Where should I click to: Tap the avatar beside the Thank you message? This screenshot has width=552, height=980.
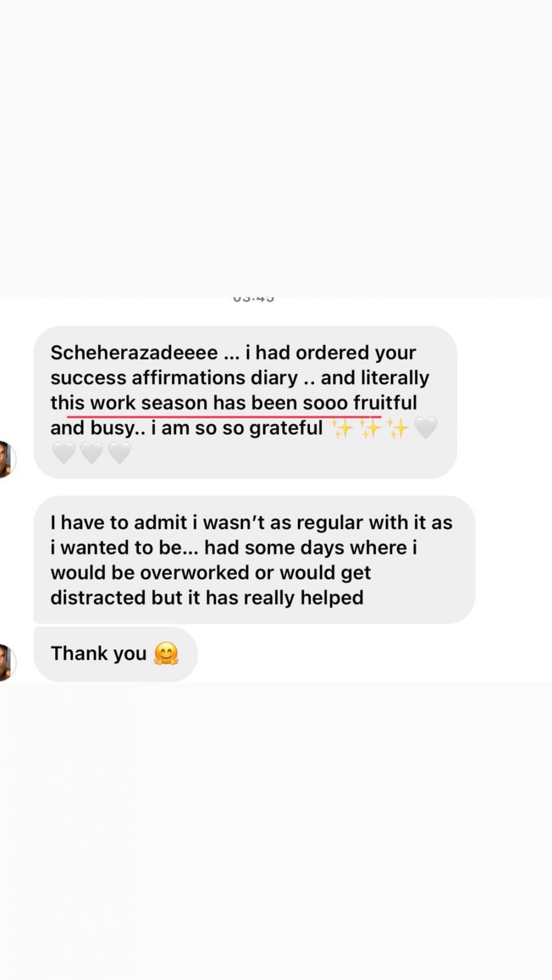click(6, 662)
